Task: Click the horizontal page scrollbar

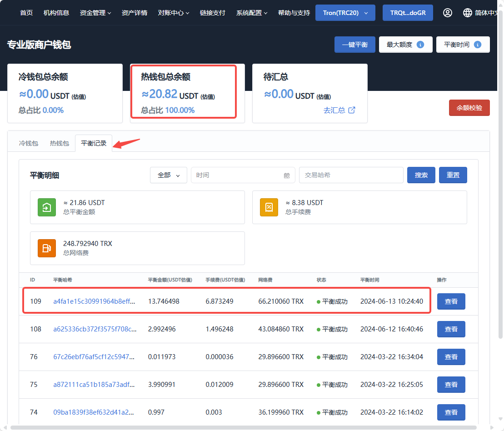Action: tap(243, 428)
